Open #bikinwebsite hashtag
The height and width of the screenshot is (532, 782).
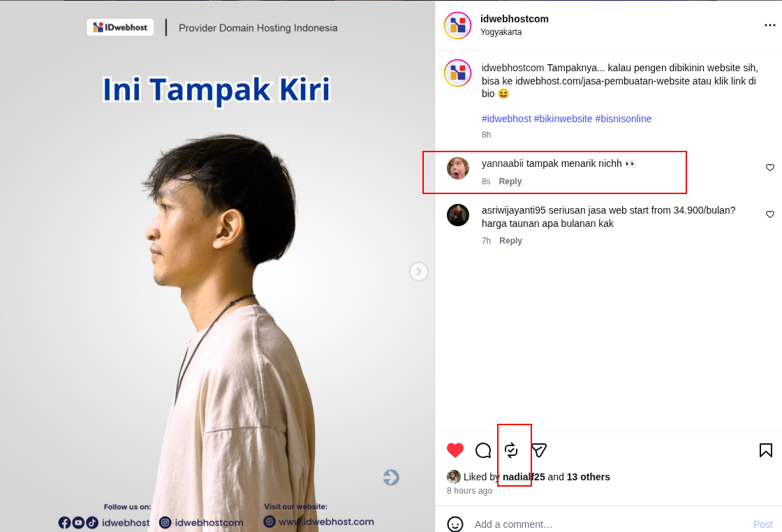click(563, 119)
